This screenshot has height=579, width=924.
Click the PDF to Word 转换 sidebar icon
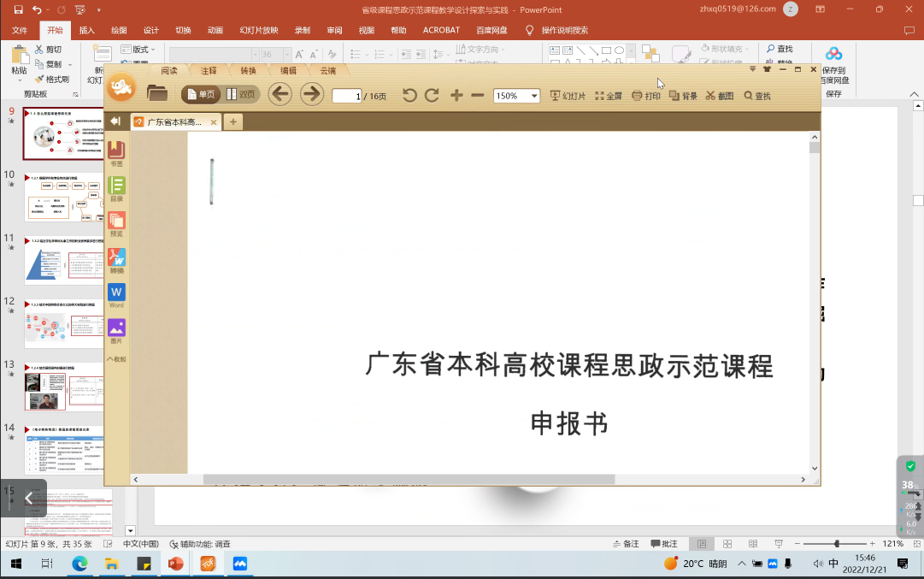[x=116, y=258]
